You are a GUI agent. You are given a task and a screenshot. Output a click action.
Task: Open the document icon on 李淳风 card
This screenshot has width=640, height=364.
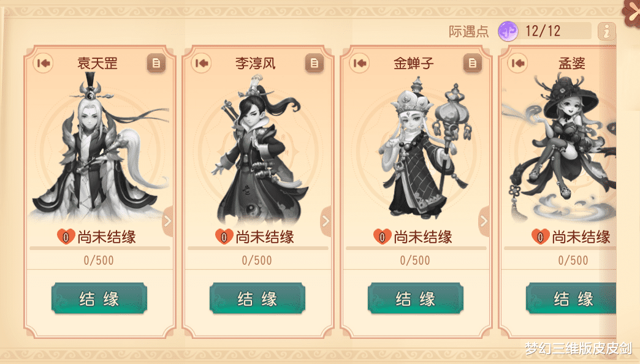pyautogui.click(x=314, y=63)
